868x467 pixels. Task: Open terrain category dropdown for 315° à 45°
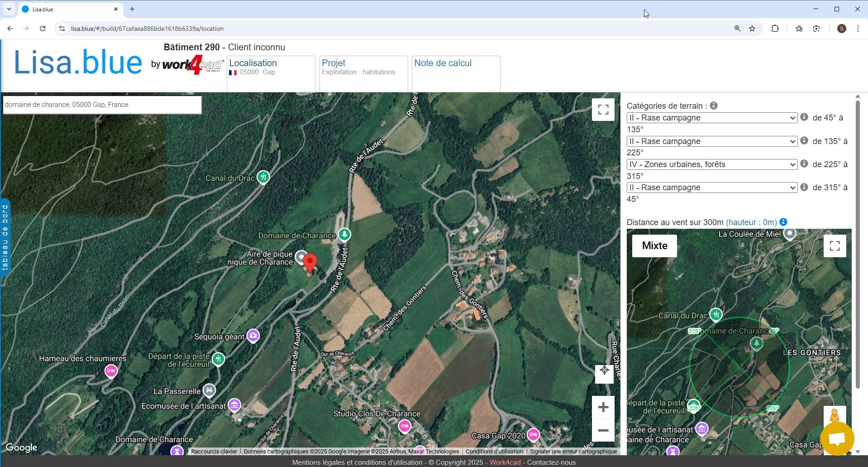[x=712, y=188]
